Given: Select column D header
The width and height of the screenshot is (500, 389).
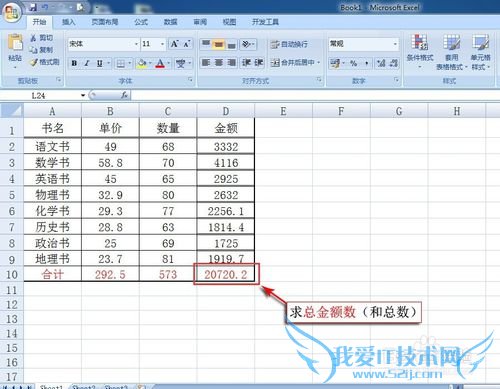Looking at the screenshot, I should tap(226, 111).
